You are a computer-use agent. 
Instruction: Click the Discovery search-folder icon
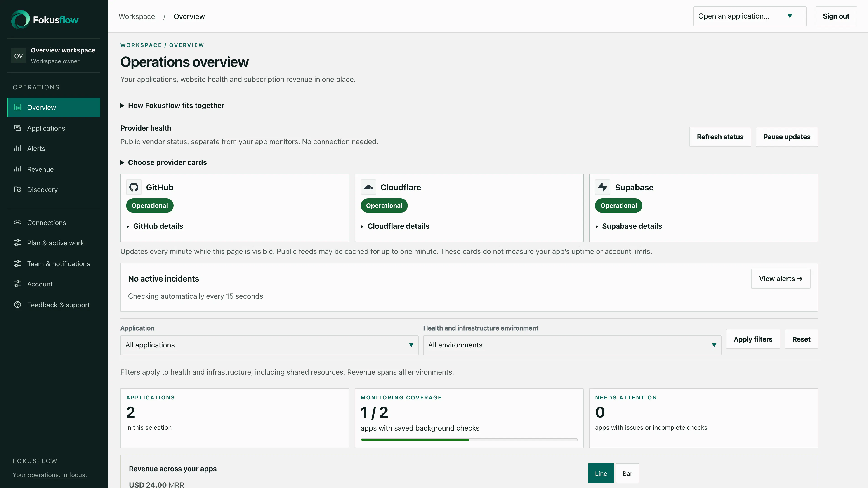click(18, 189)
